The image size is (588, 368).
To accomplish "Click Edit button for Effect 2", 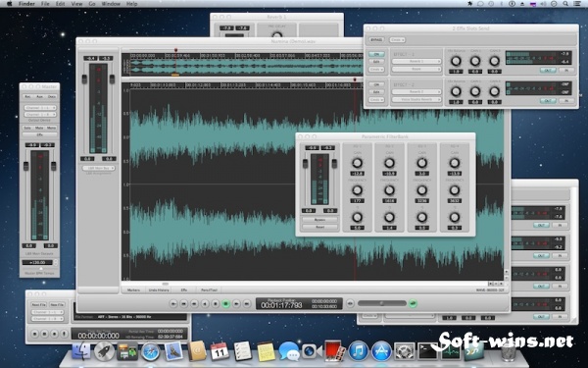I will click(x=376, y=91).
